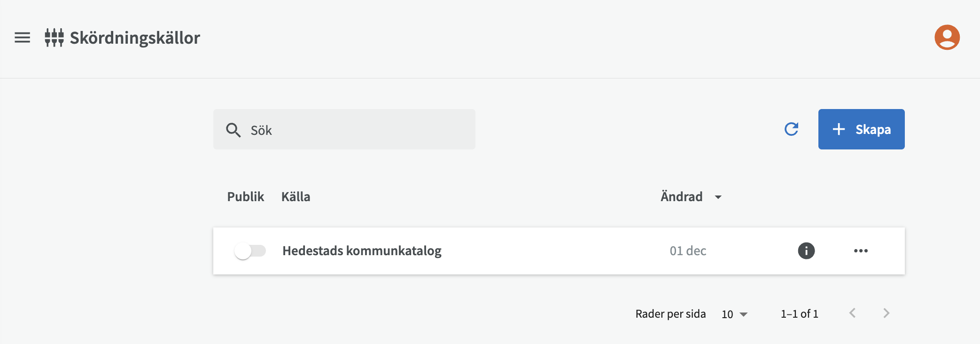980x344 pixels.
Task: Refresh the harvesting sources list
Action: tap(792, 129)
